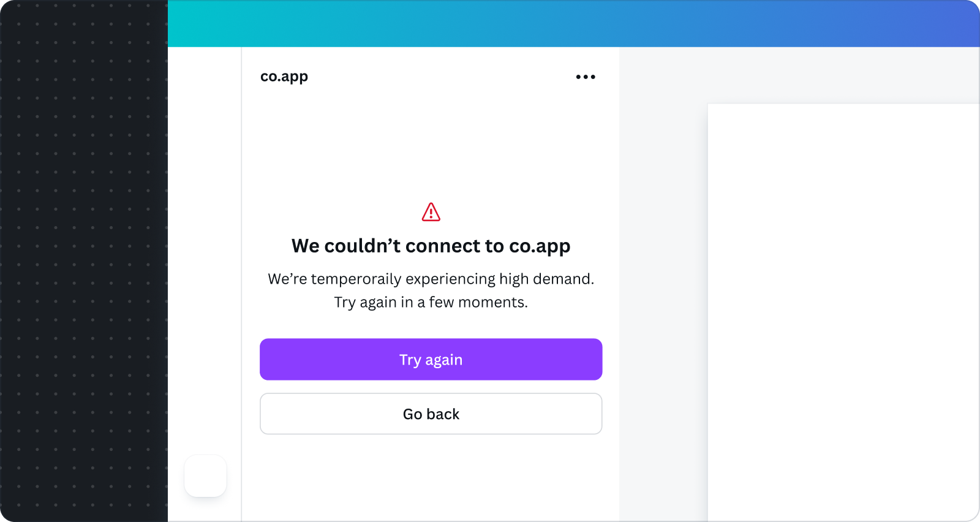This screenshot has height=522, width=980.
Task: Click the "We couldn't connect to co.app" heading
Action: [x=431, y=246]
